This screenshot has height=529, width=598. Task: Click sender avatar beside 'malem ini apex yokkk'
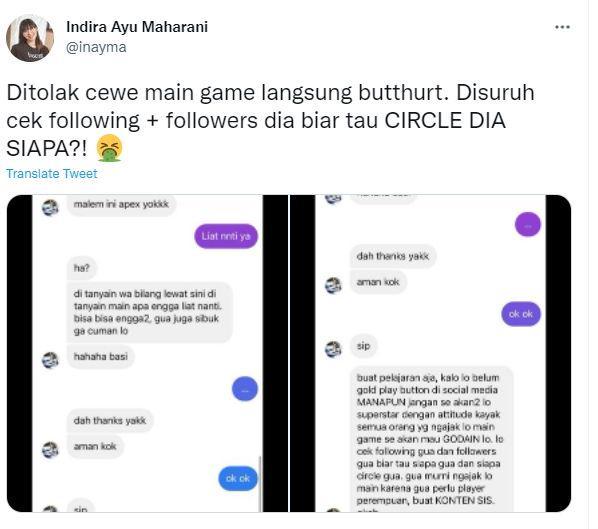click(x=50, y=207)
